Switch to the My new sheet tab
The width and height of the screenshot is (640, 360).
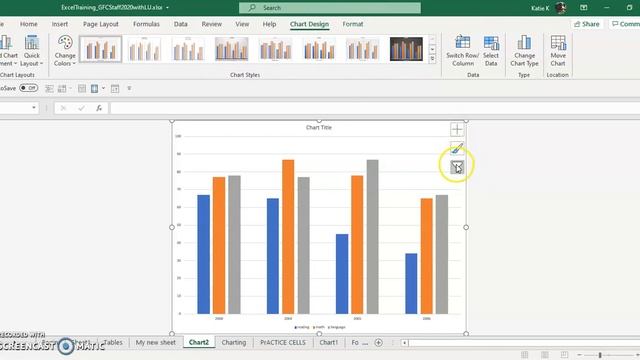pyautogui.click(x=156, y=342)
